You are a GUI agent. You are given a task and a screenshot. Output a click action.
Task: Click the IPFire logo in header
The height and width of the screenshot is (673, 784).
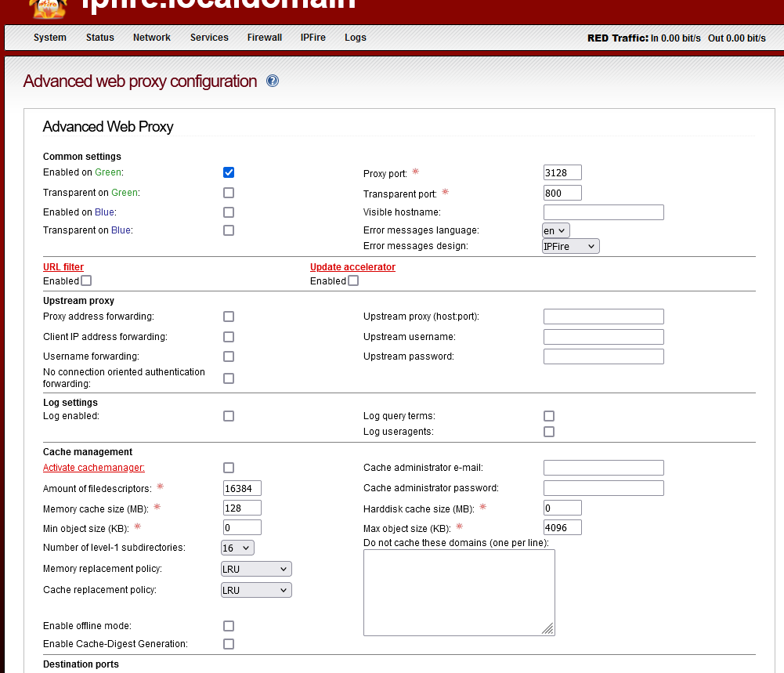pyautogui.click(x=48, y=9)
